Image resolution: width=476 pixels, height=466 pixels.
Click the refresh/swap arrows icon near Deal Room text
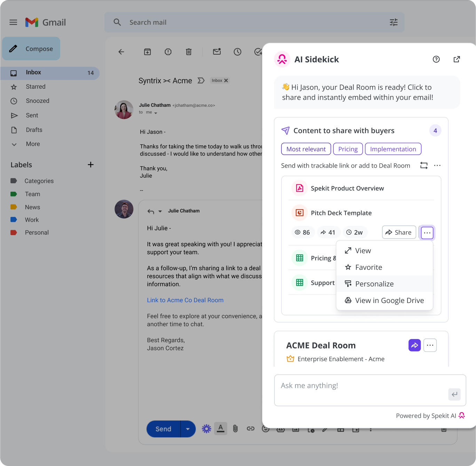point(424,166)
